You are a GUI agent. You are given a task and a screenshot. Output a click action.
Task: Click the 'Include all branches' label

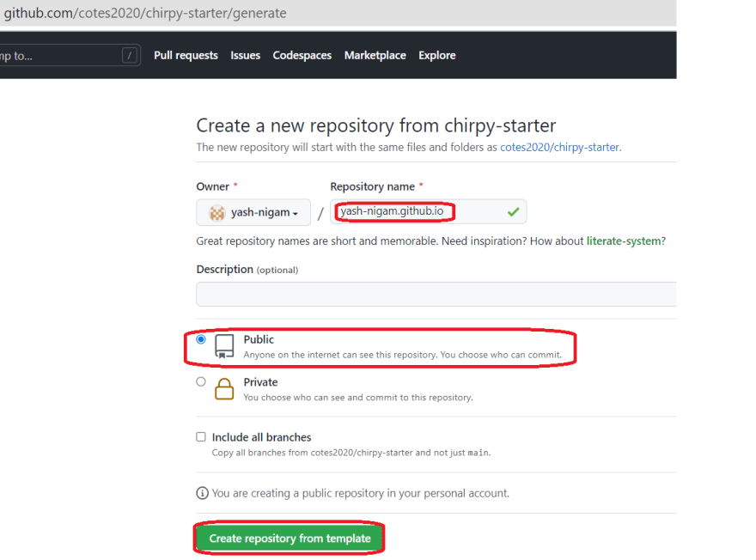tap(261, 437)
